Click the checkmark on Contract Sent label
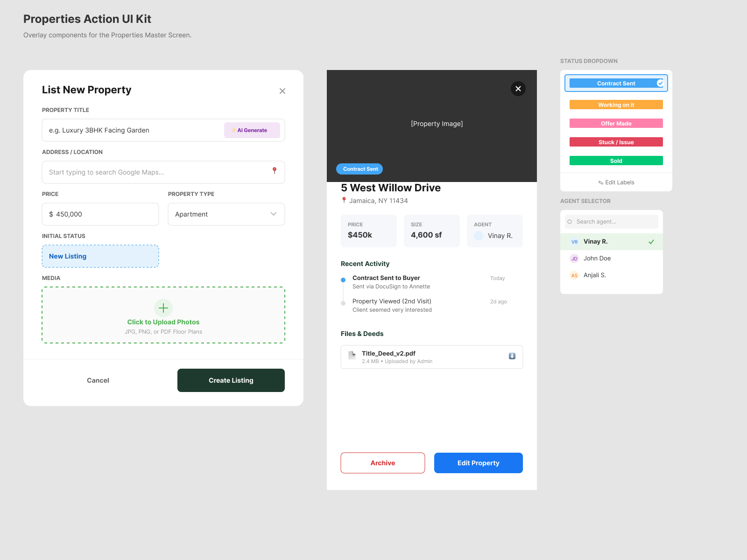The width and height of the screenshot is (747, 560). [660, 83]
